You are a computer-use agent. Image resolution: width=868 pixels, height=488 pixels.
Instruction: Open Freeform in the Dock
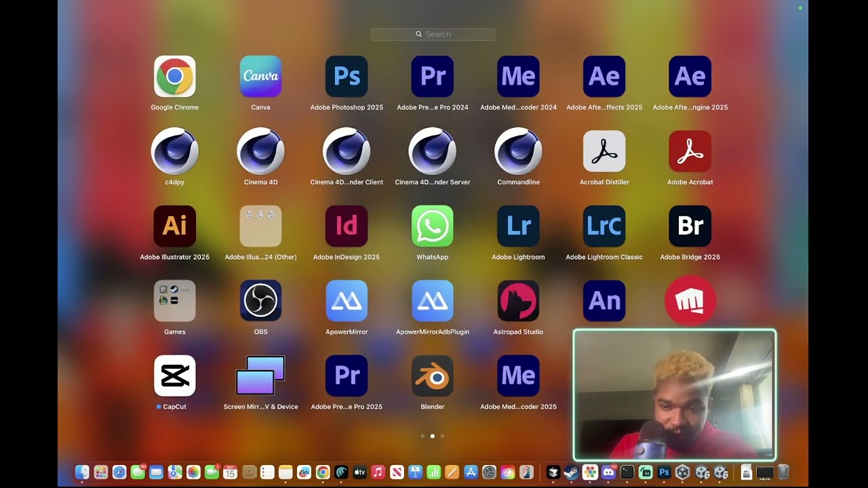(304, 472)
